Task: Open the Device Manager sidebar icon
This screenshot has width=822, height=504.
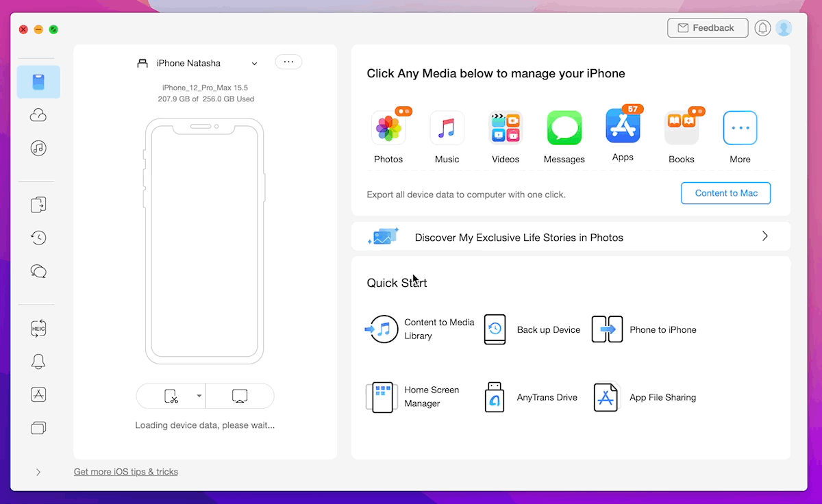Action: pyautogui.click(x=38, y=82)
